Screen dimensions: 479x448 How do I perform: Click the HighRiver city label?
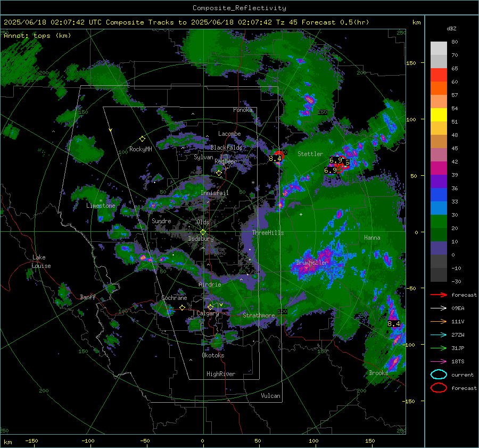221,374
